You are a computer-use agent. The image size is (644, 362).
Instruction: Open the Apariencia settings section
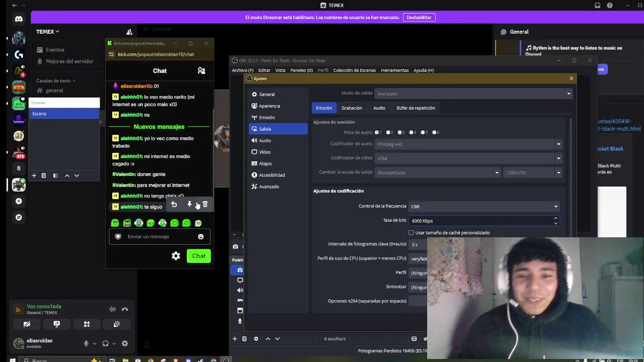[x=278, y=106]
